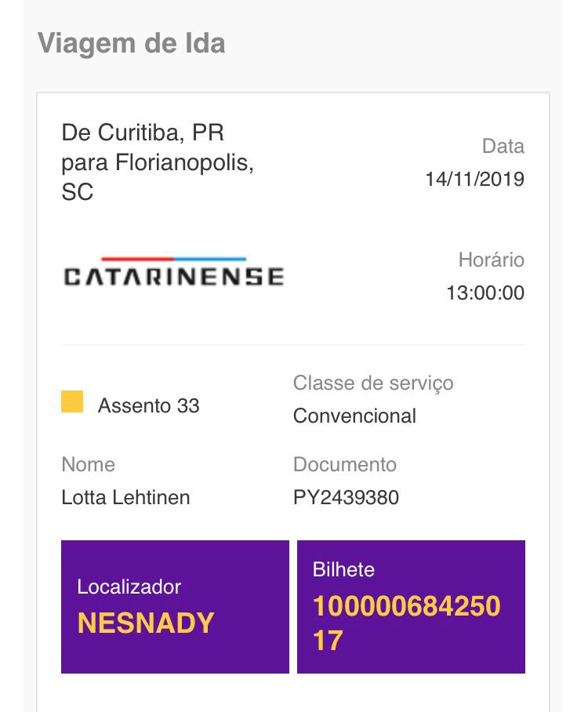Click the Catarinense company logo

pyautogui.click(x=173, y=276)
